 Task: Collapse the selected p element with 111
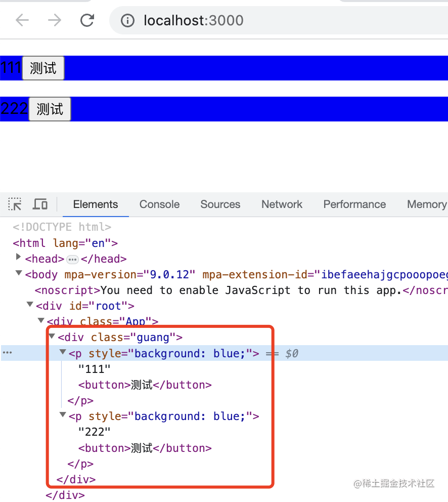point(63,352)
